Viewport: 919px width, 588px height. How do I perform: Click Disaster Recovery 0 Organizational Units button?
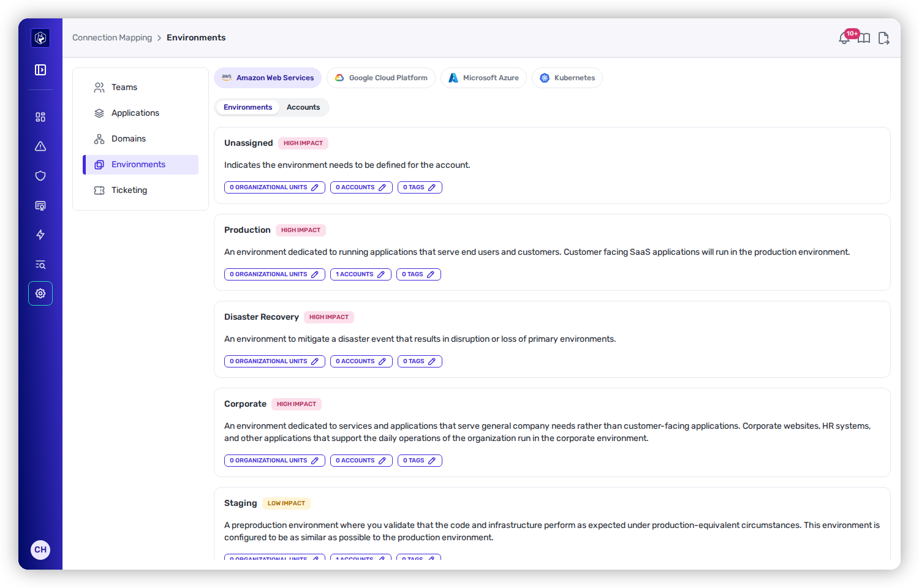pos(274,361)
